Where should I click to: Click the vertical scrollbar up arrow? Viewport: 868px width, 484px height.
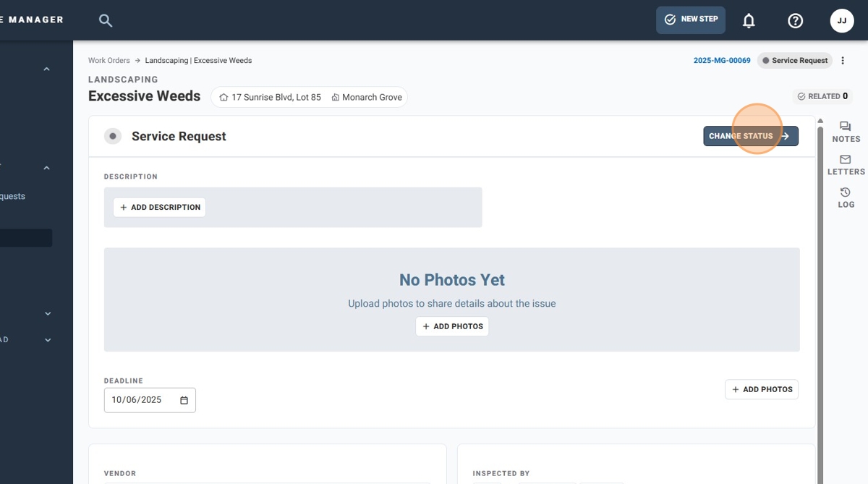point(820,121)
